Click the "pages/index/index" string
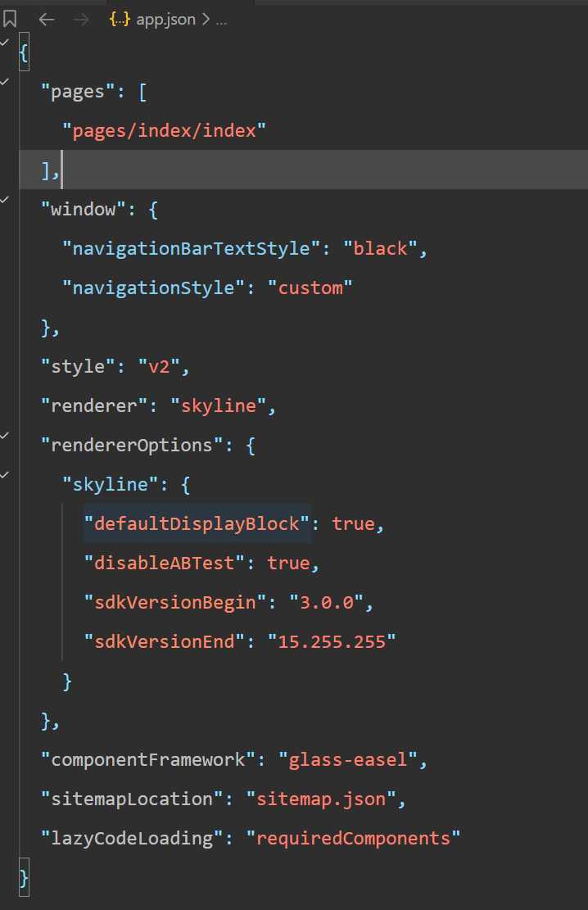The width and height of the screenshot is (588, 910). click(165, 130)
